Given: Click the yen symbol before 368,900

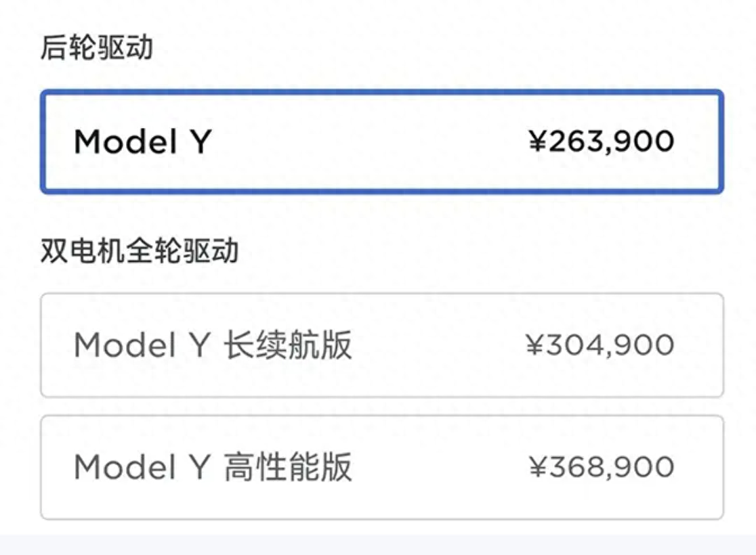Looking at the screenshot, I should (537, 467).
